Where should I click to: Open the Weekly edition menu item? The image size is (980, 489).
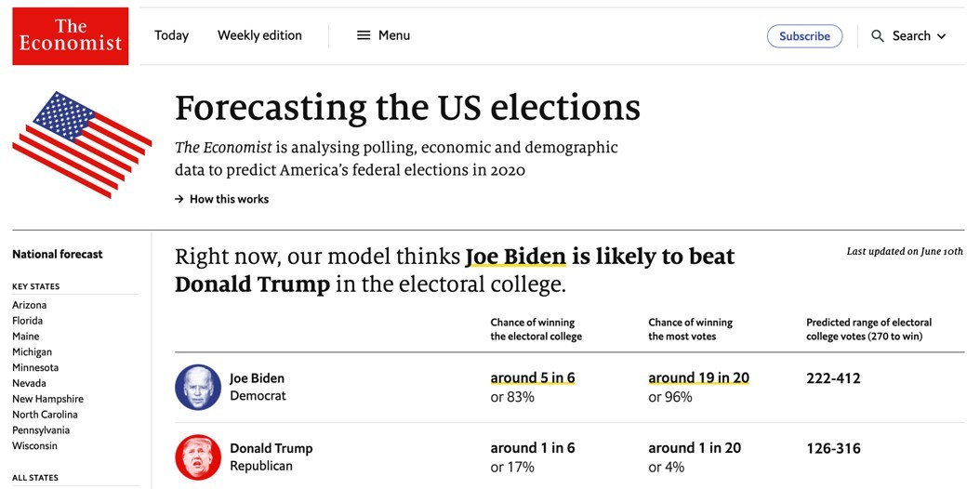(259, 35)
